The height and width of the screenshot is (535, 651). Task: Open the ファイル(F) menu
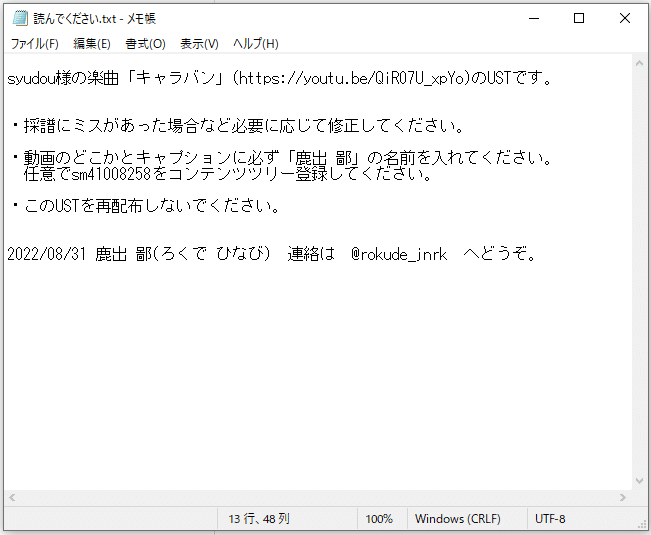point(34,44)
